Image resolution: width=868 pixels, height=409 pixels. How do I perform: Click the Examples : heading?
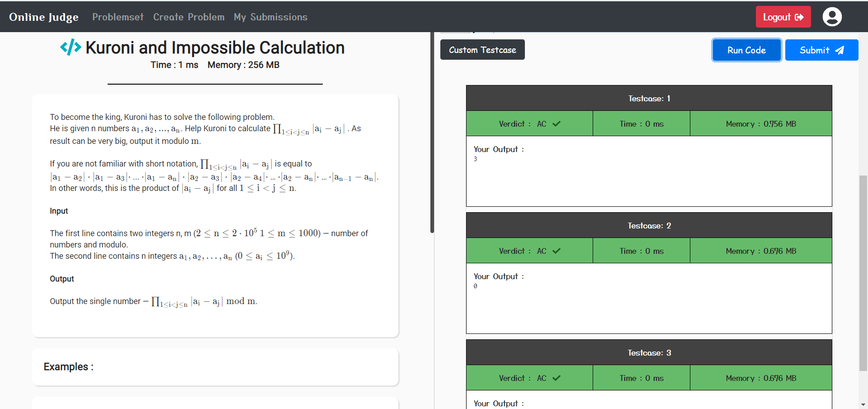click(69, 366)
